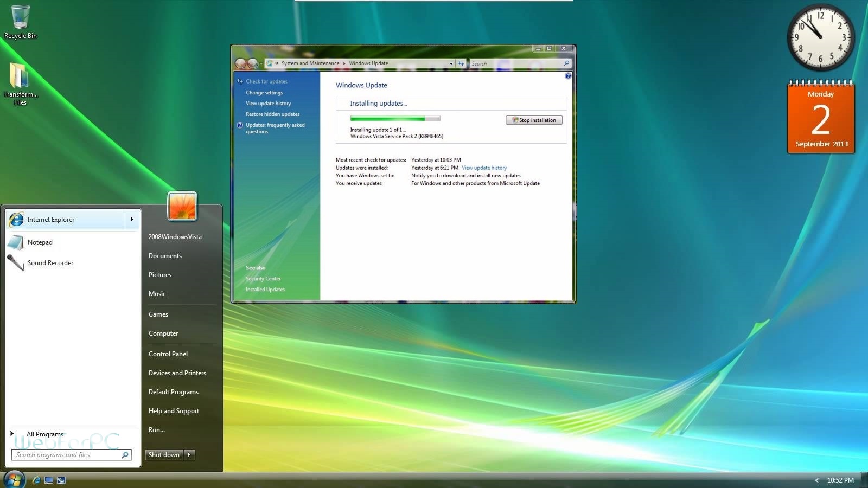Open the Transform... Files folder icon
Screen dimensions: 868x488
point(20,83)
